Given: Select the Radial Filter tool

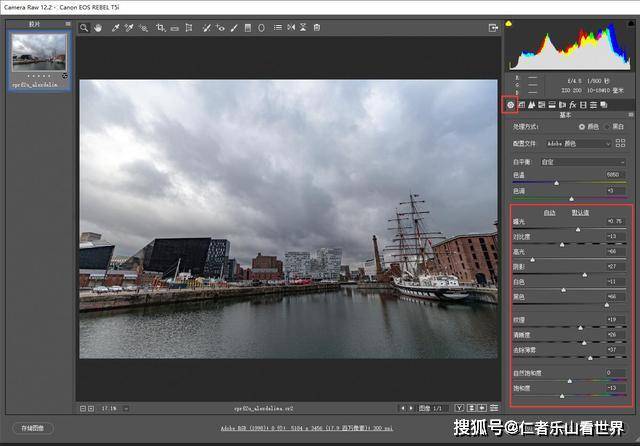Looking at the screenshot, I should pyautogui.click(x=261, y=28).
